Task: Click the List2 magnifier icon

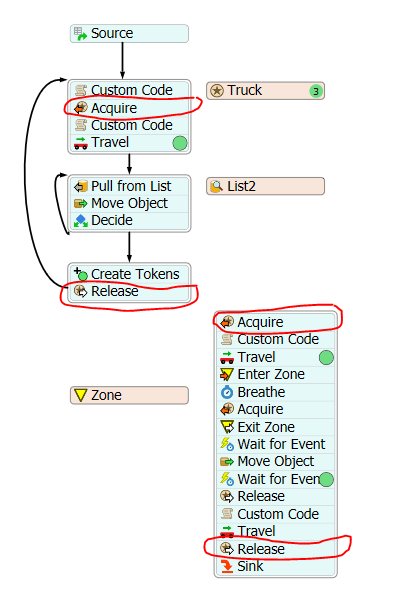Action: click(217, 186)
